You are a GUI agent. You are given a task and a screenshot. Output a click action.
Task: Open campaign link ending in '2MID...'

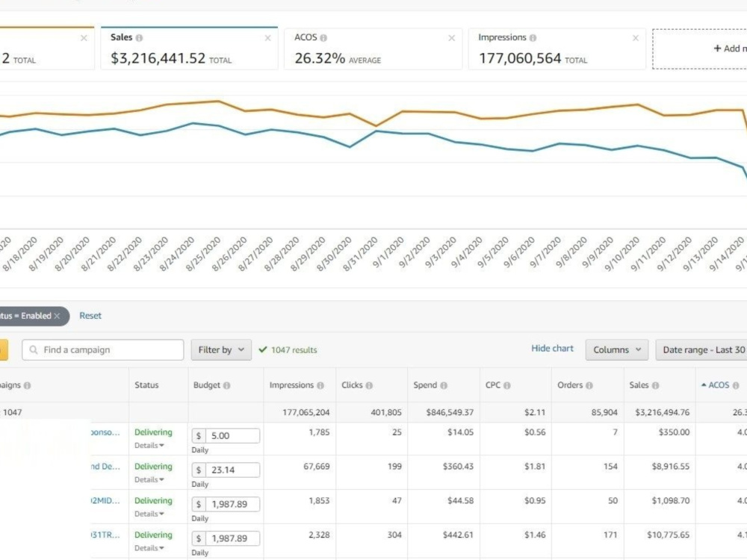[x=105, y=501]
